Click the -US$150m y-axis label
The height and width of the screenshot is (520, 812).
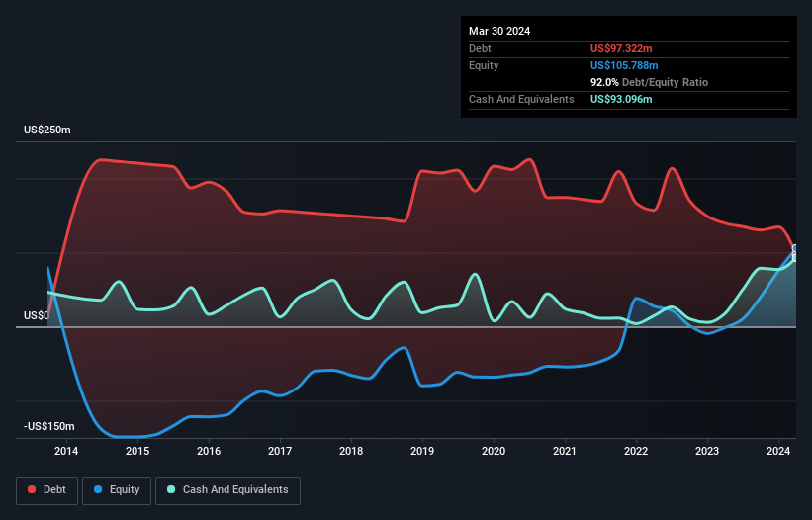(x=49, y=426)
